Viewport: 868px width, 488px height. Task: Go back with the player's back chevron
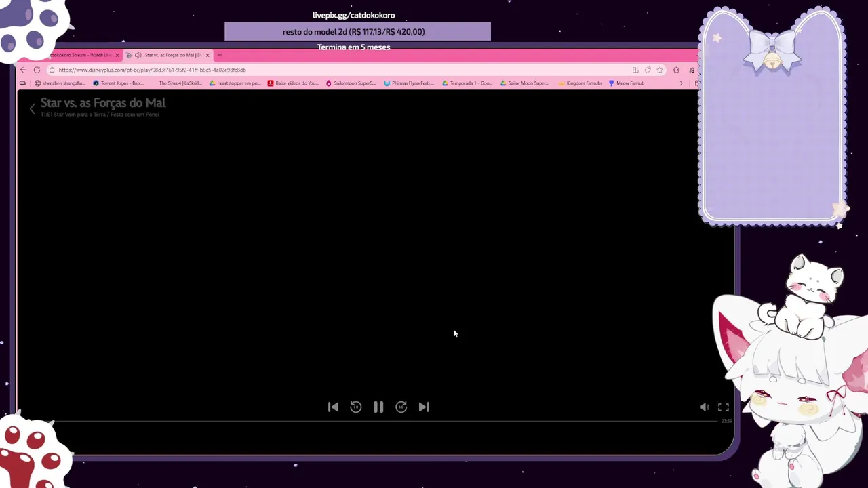(x=32, y=108)
